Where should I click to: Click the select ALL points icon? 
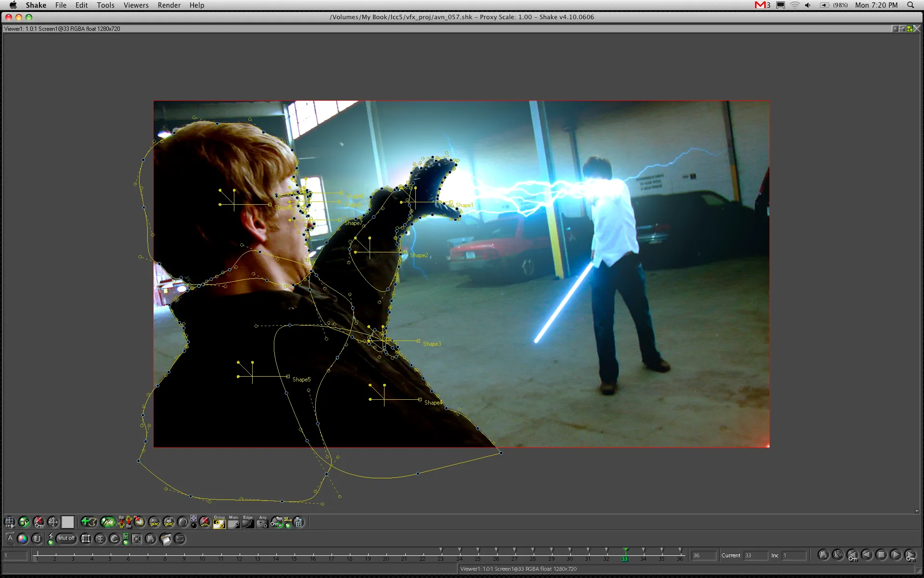pos(154,522)
